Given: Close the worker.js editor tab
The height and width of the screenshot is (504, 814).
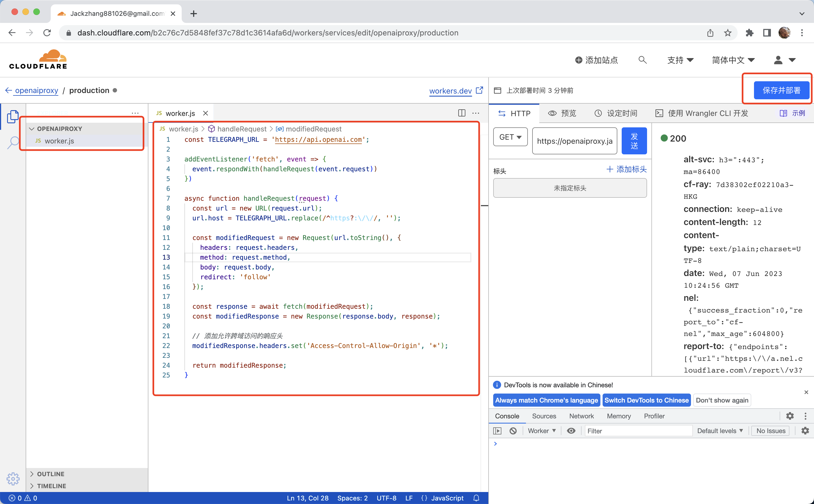Looking at the screenshot, I should coord(206,113).
